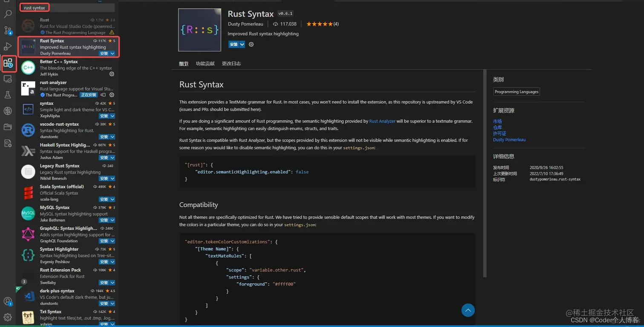Image resolution: width=644 pixels, height=327 pixels.
Task: Open the 市场 marketplace link
Action: point(497,122)
